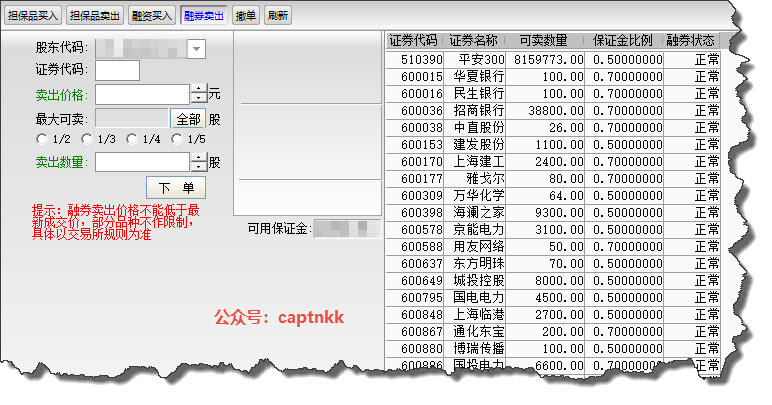This screenshot has height=405, width=772.
Task: Select the 东方明珠 row
Action: tap(553, 264)
